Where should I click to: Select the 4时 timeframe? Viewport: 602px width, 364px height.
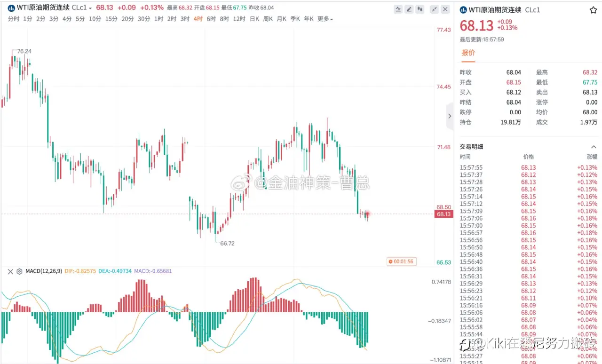198,19
